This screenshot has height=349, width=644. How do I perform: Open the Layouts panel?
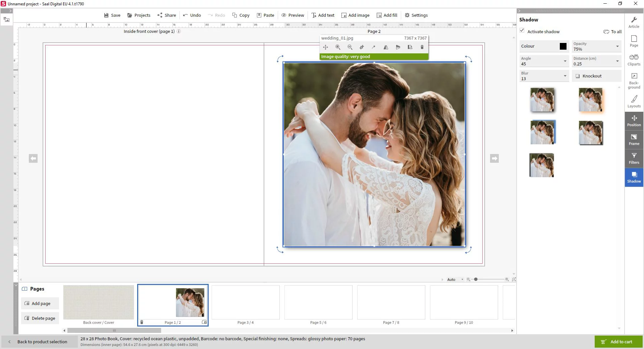pos(634,101)
